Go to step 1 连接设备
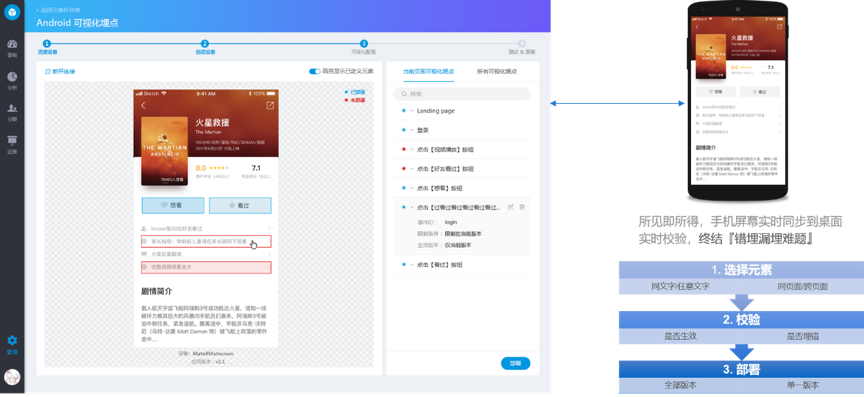This screenshot has height=397, width=864. tap(47, 47)
